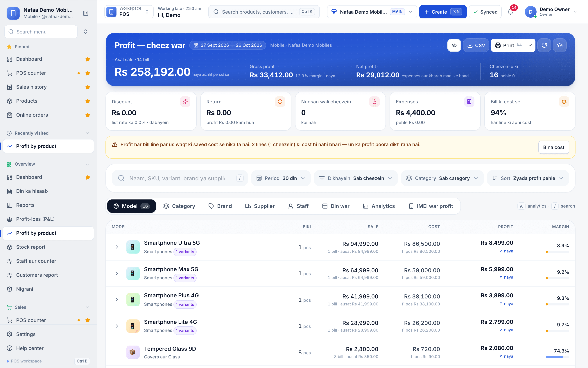Open Staff aur counter report
Viewport: 588px width, 368px height.
click(x=48, y=261)
